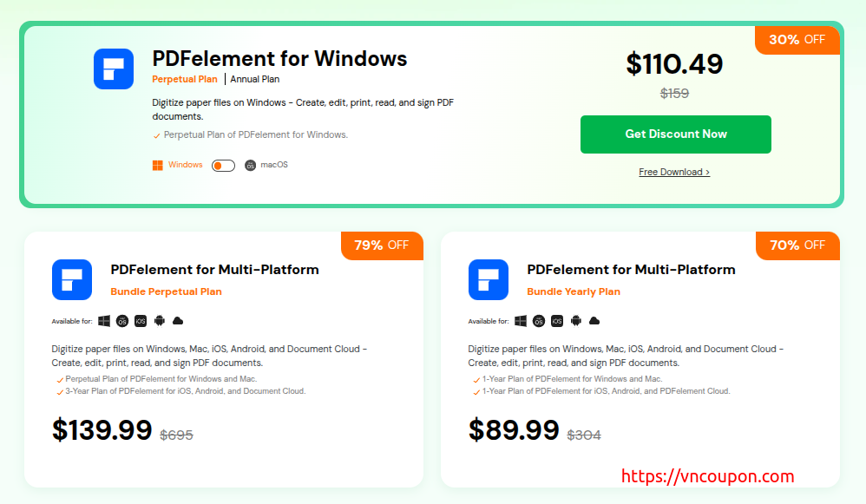This screenshot has height=504, width=866.
Task: Click the Windows icon in Bundle Yearly Plan card
Action: [521, 321]
